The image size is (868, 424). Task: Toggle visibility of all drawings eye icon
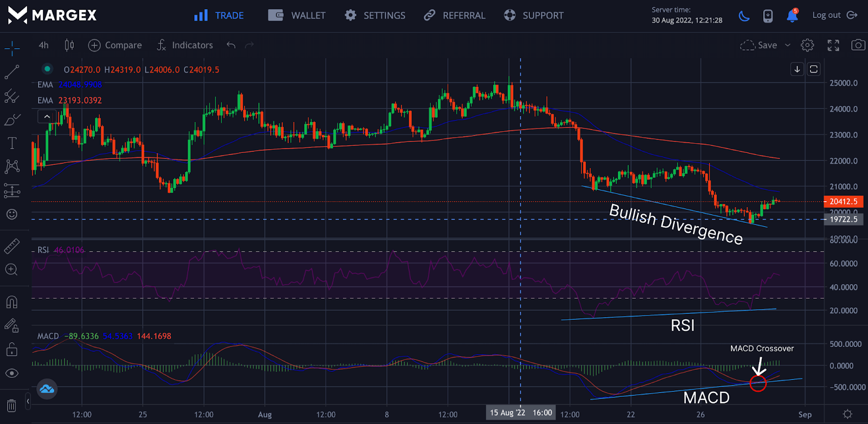[11, 373]
